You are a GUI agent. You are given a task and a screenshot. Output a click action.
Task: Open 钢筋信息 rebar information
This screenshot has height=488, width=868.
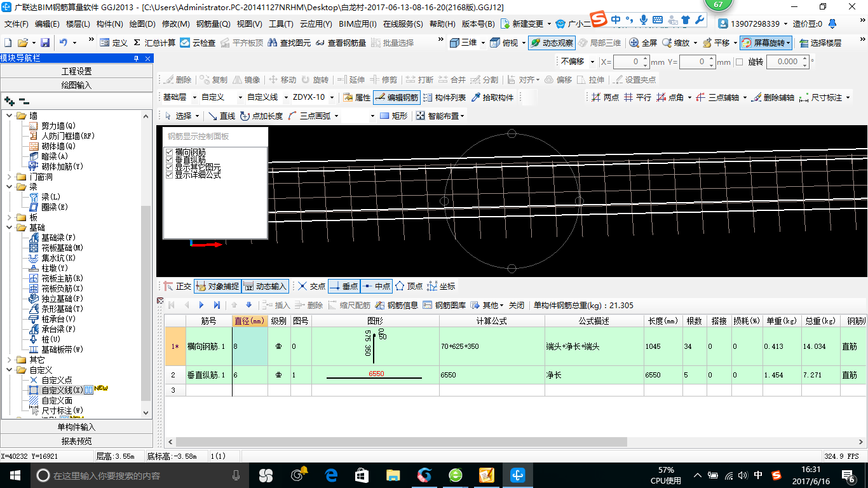396,305
